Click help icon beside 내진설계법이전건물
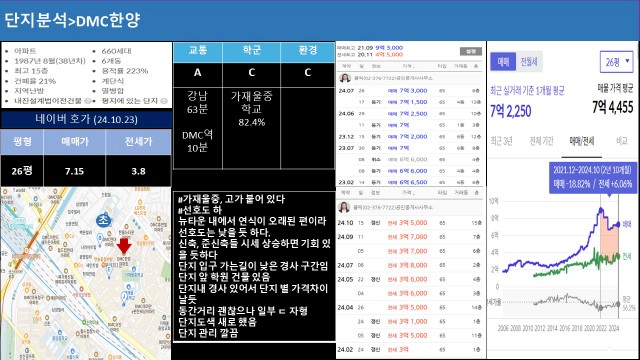The width and height of the screenshot is (640, 360). 87,101
